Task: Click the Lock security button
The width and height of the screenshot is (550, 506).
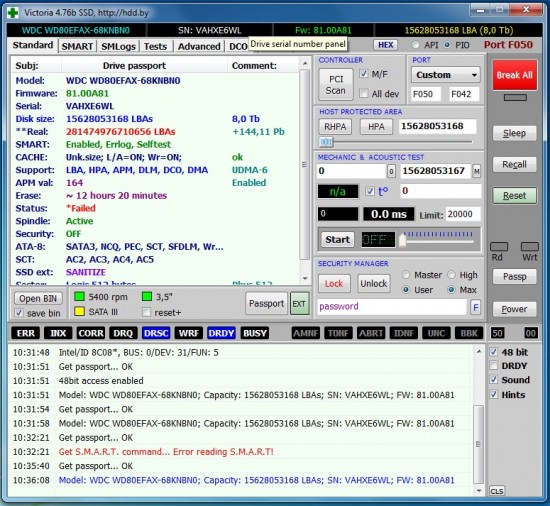Action: coord(334,283)
